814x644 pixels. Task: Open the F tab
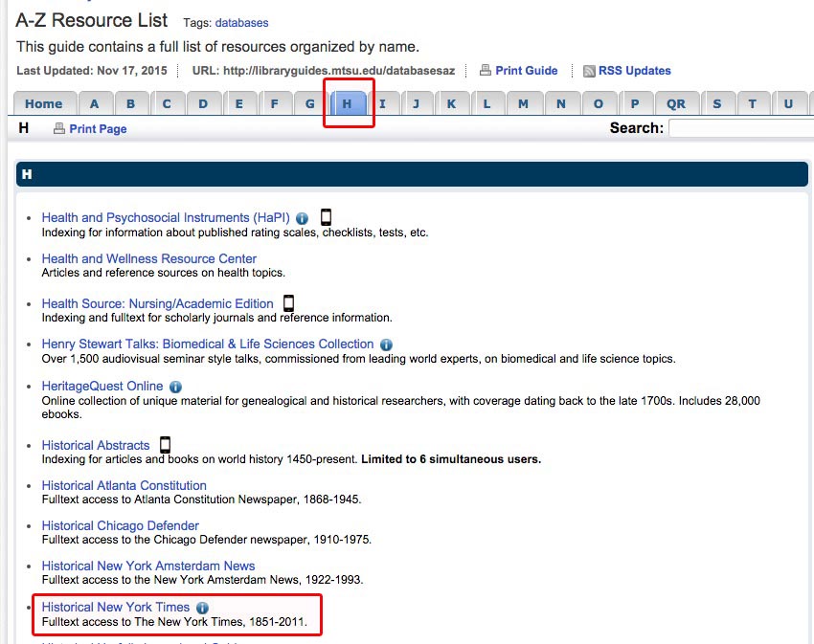[x=275, y=103]
